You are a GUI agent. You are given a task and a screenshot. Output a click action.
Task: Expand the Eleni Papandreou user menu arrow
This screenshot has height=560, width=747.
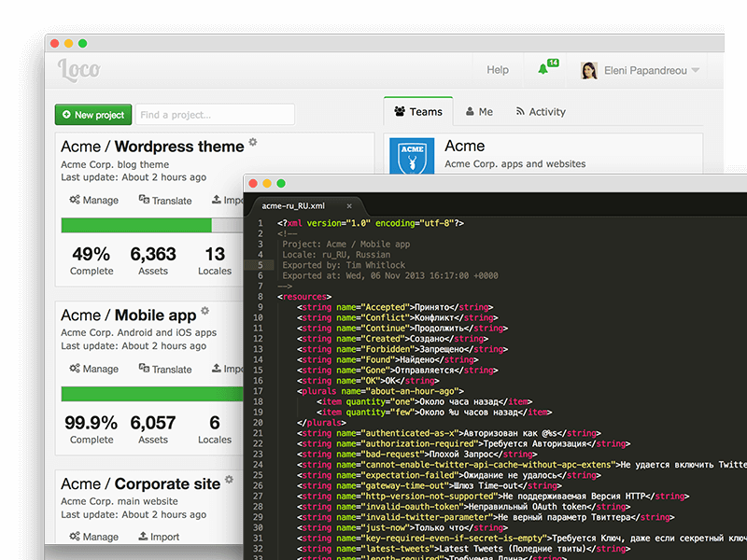pyautogui.click(x=696, y=71)
